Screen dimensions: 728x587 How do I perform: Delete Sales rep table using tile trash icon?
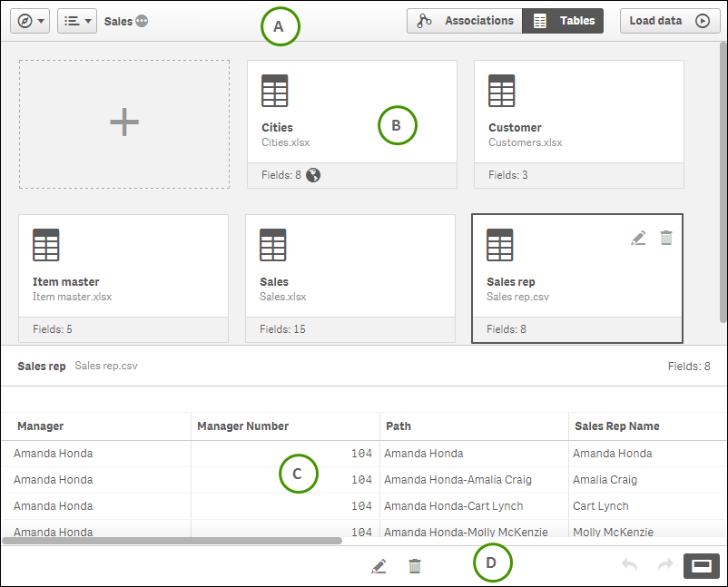pos(666,238)
